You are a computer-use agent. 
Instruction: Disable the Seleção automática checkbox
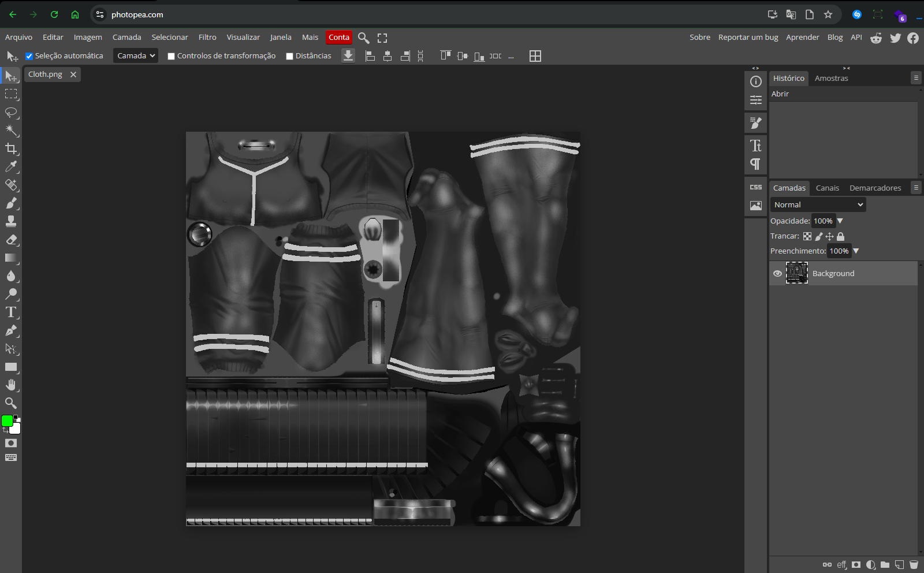[29, 57]
